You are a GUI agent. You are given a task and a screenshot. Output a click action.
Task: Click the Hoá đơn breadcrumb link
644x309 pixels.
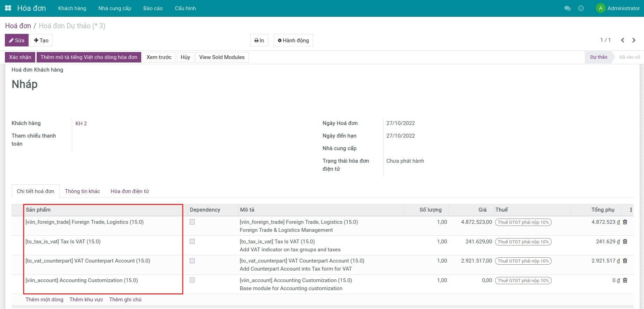[18, 26]
